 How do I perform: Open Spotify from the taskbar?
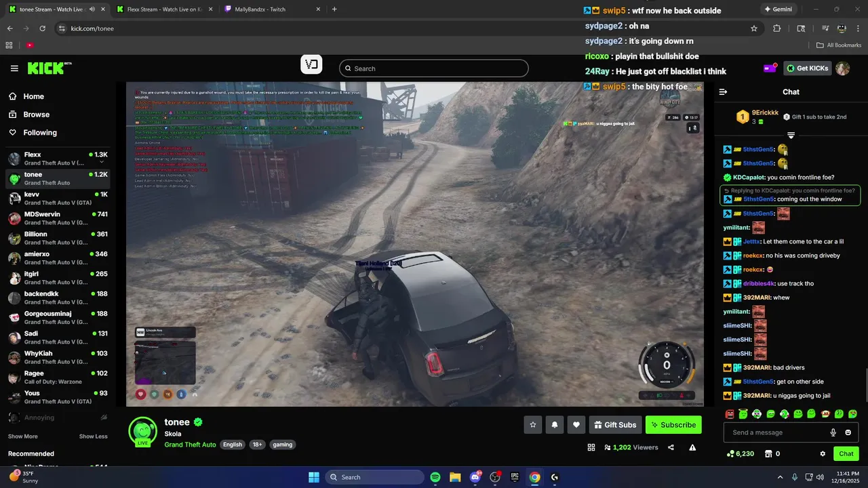(x=435, y=477)
